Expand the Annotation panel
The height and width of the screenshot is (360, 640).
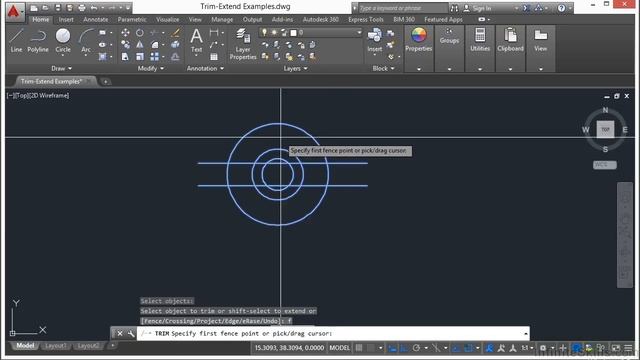205,68
